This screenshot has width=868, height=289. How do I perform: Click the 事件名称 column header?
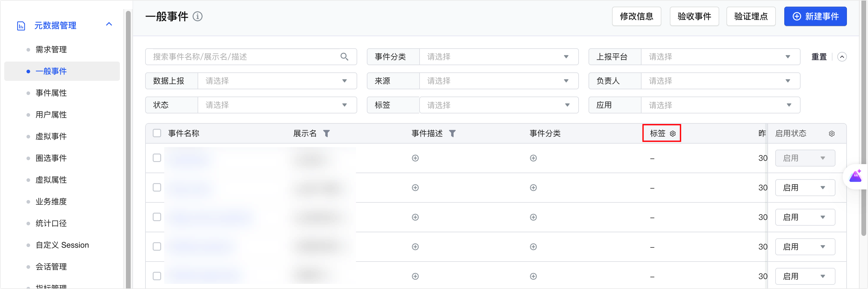click(x=184, y=133)
